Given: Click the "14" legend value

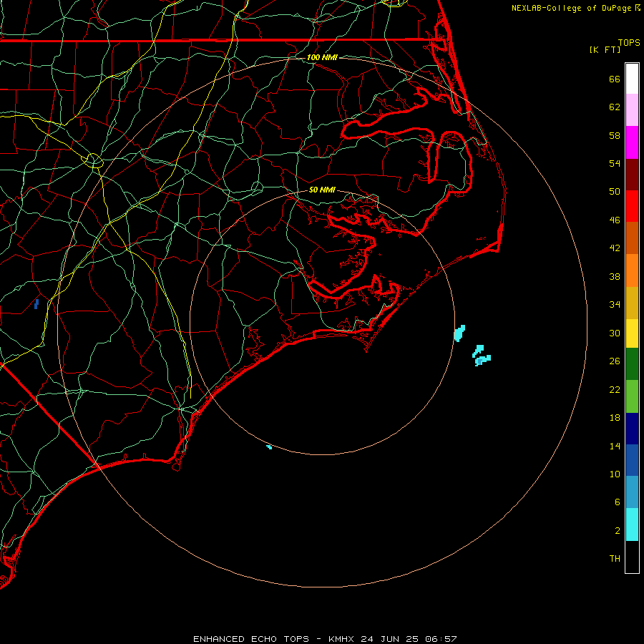Looking at the screenshot, I should pyautogui.click(x=615, y=446).
